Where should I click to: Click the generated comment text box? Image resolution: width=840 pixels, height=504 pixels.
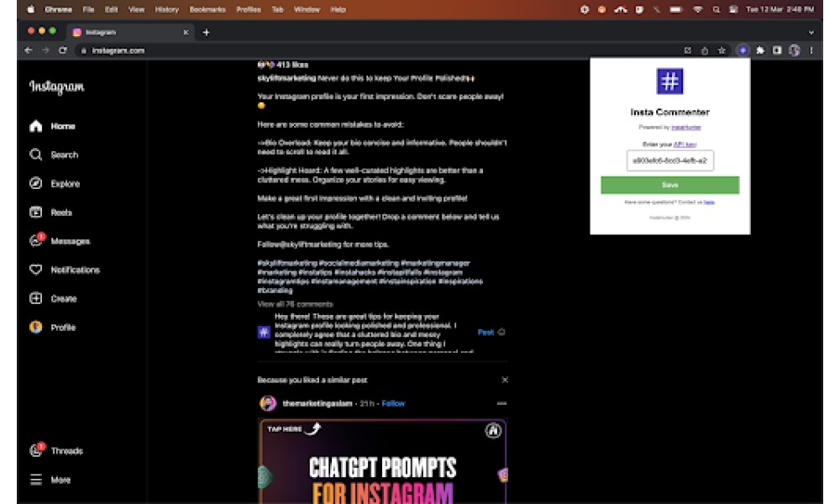pyautogui.click(x=374, y=333)
